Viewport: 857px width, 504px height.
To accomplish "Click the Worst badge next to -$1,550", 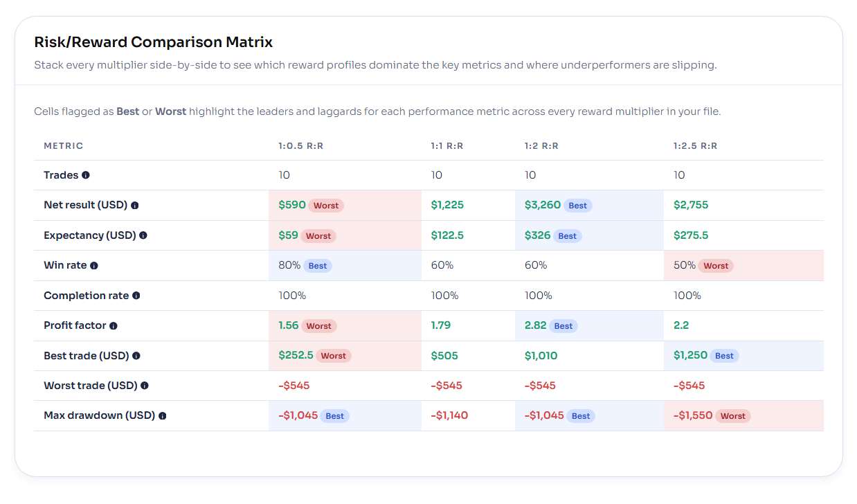I will pos(733,416).
